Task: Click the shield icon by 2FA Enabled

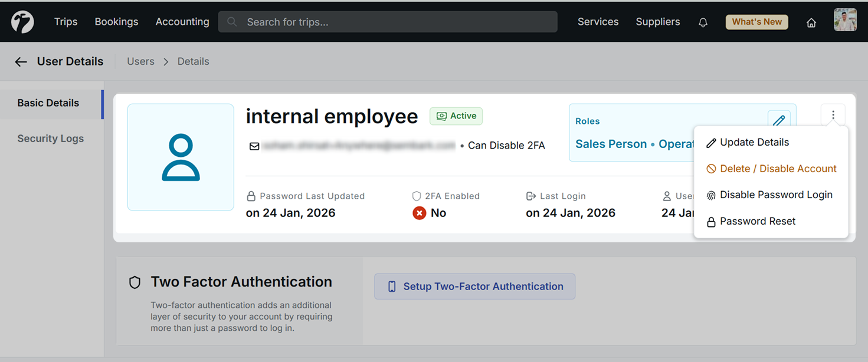Action: click(417, 196)
